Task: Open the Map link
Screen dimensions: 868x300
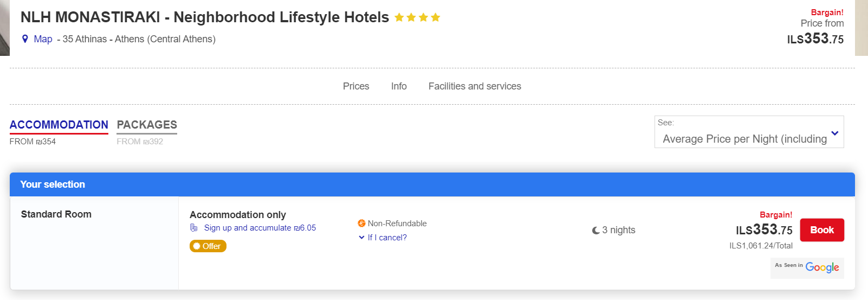Action: coord(43,39)
